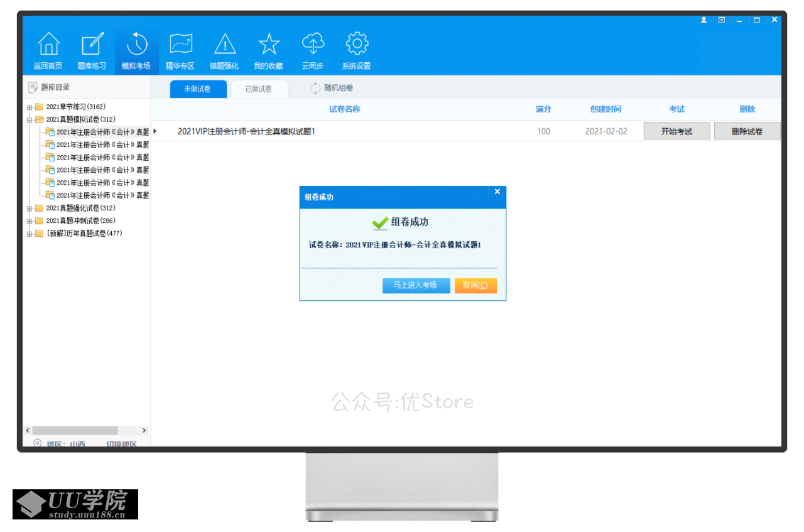
Task: Click the 随机组卷 refresh icon
Action: tap(315, 89)
